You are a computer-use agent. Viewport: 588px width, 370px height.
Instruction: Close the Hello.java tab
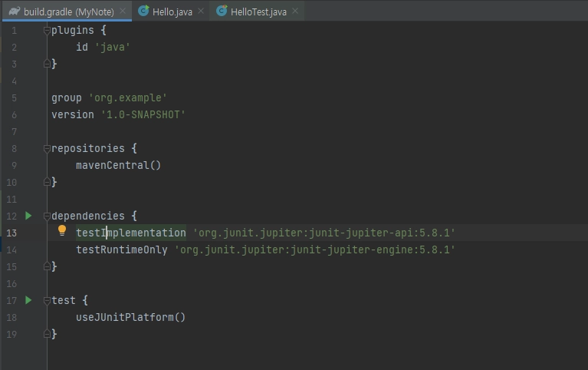pyautogui.click(x=201, y=12)
